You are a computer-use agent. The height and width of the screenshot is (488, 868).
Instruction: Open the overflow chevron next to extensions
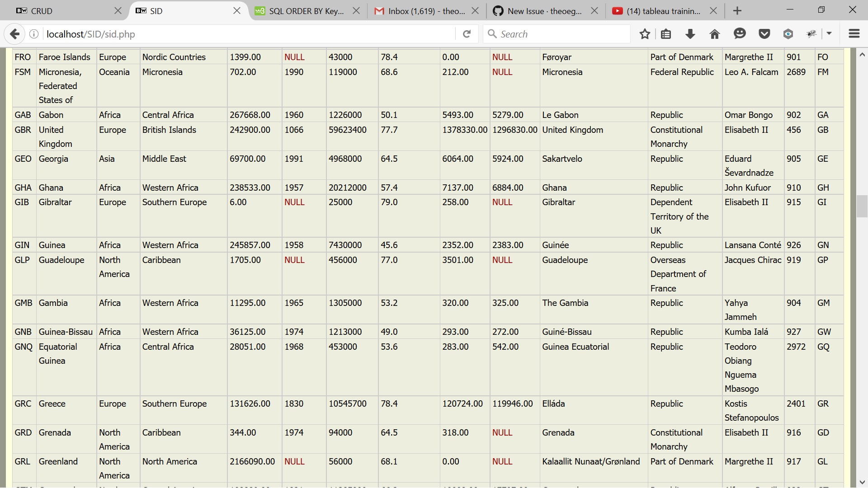[x=830, y=34]
